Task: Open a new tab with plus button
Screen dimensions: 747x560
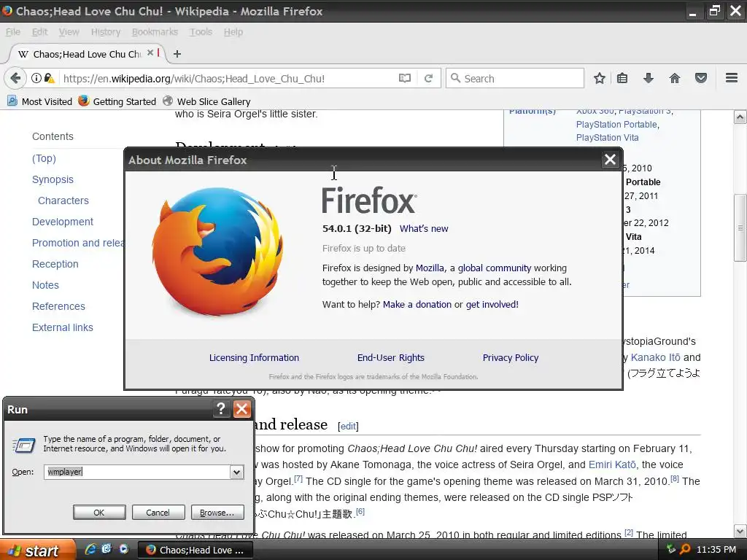Action: tap(177, 54)
